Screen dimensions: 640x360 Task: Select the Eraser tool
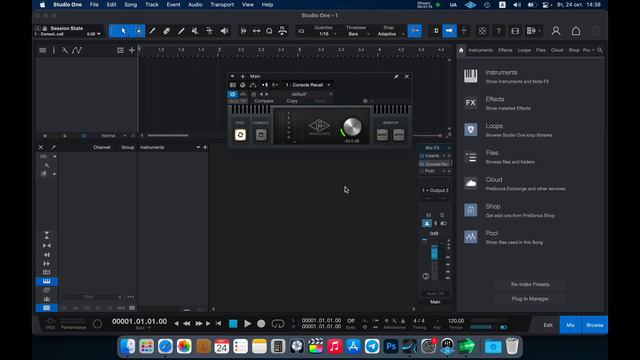tap(167, 31)
